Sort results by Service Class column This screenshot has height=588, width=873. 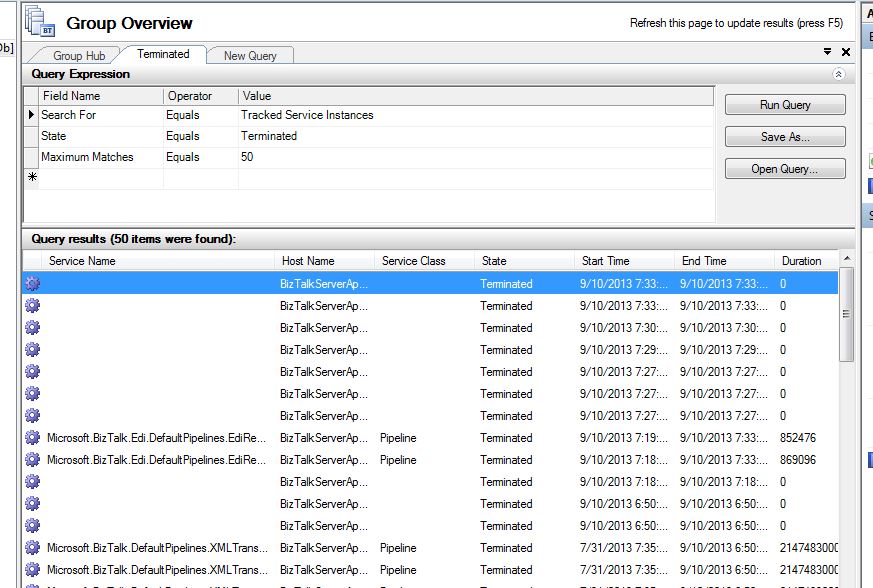pyautogui.click(x=424, y=261)
